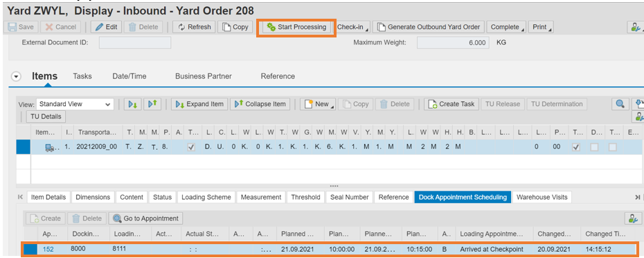
Task: Click transportation unit 20212009_00 cell
Action: pos(97,147)
